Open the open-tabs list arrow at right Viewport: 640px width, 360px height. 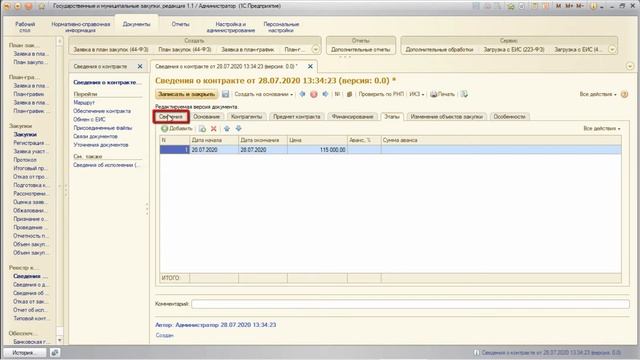(630, 66)
